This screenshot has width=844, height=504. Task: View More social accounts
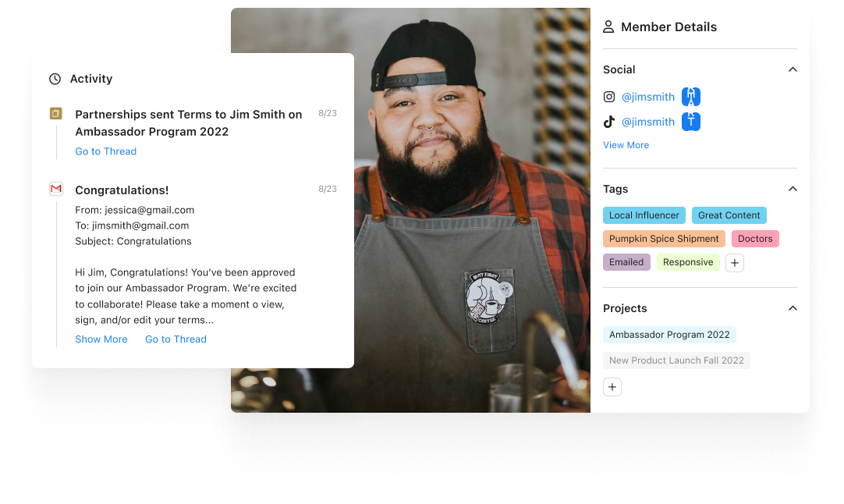point(626,145)
